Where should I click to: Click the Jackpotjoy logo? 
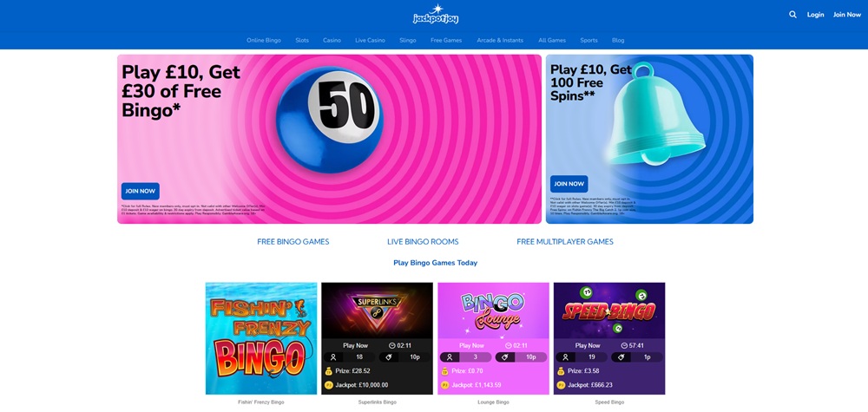(x=436, y=15)
